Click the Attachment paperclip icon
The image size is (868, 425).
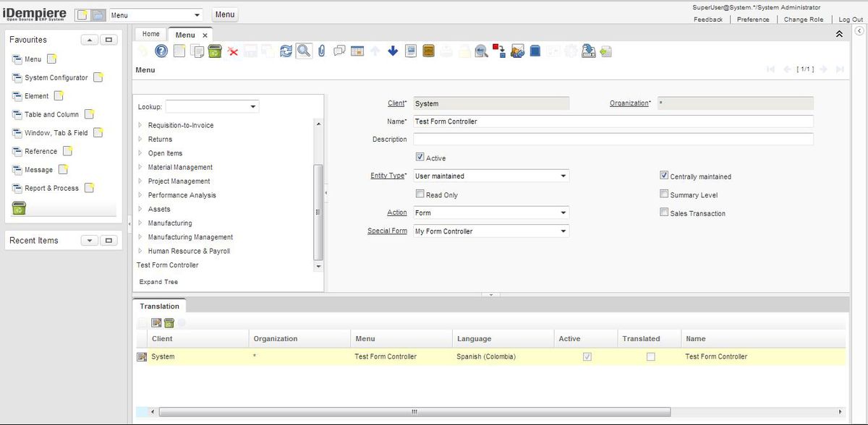(x=321, y=51)
